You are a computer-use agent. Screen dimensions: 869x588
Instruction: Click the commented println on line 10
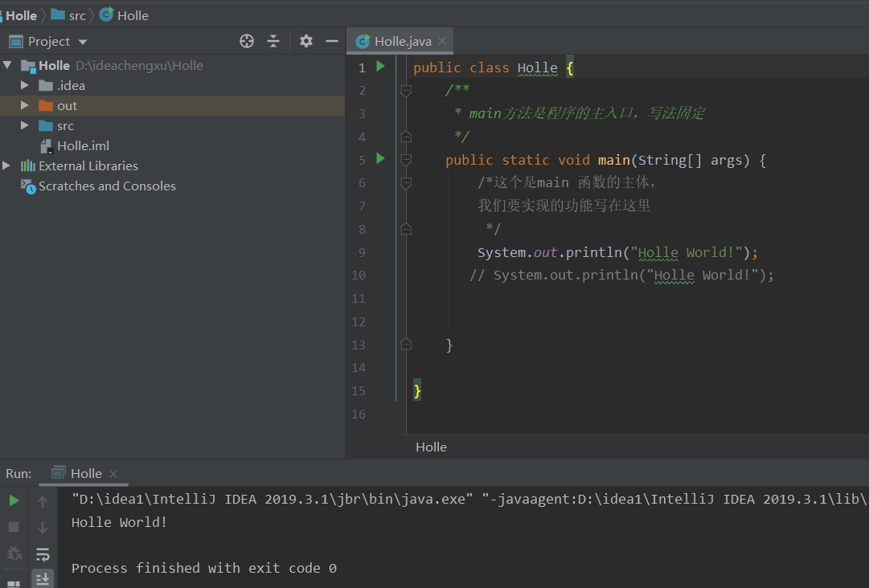click(x=621, y=276)
